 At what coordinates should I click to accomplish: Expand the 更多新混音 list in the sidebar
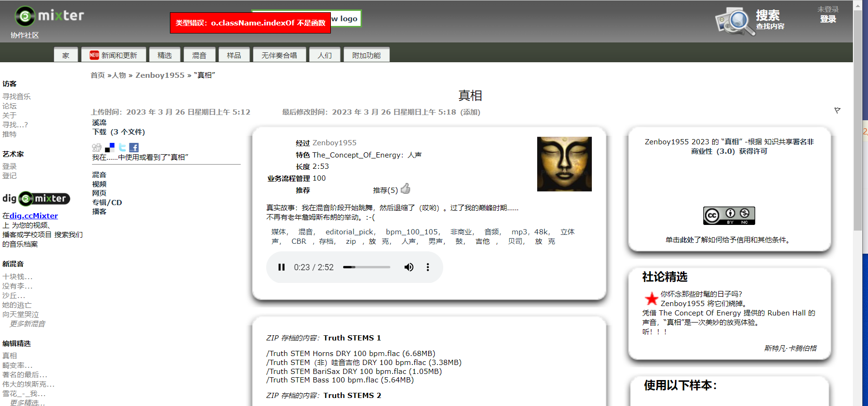(x=27, y=324)
